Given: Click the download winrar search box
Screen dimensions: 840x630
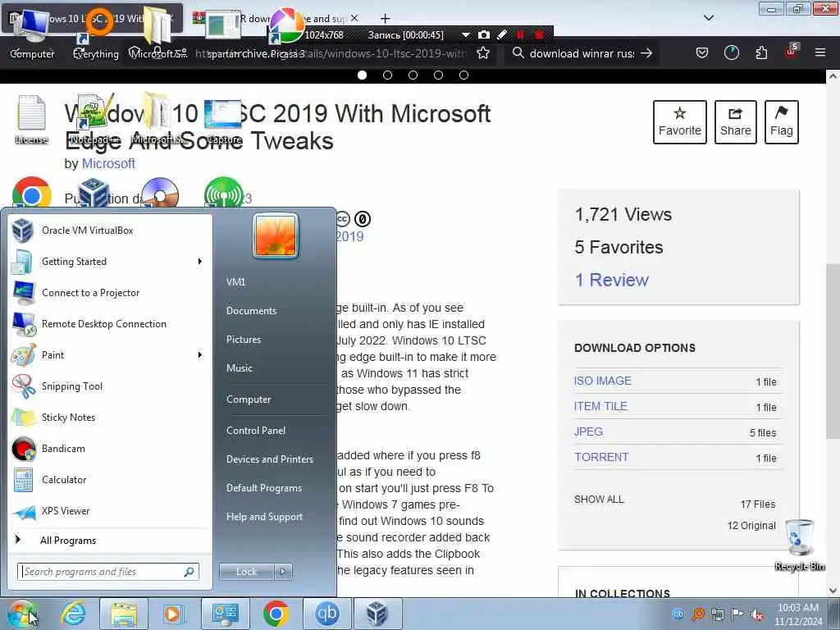Looking at the screenshot, I should pyautogui.click(x=582, y=53).
